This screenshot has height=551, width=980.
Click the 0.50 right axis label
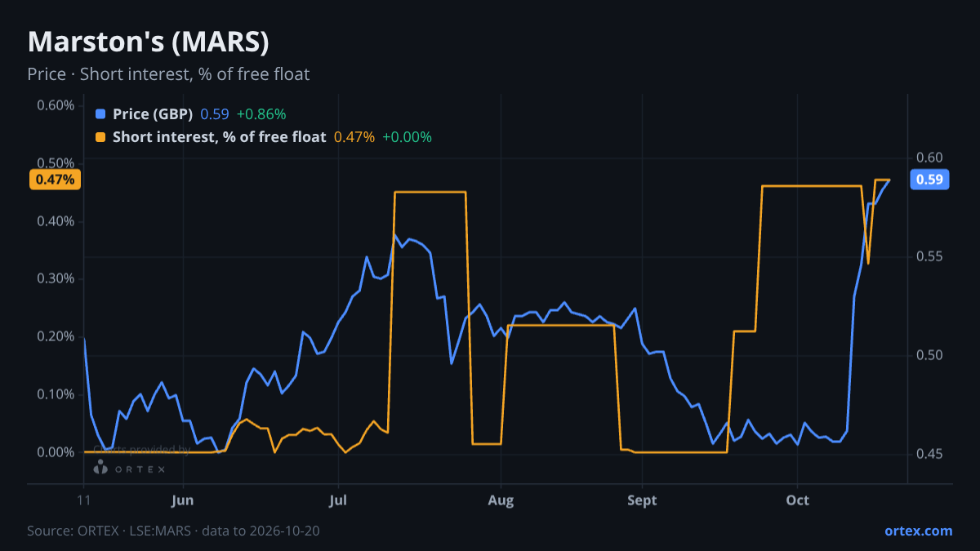tap(929, 355)
